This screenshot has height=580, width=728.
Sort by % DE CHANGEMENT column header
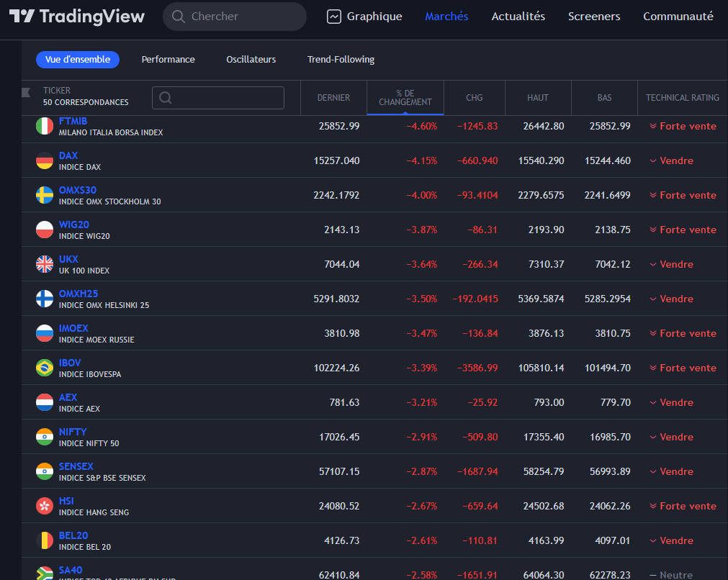click(405, 97)
